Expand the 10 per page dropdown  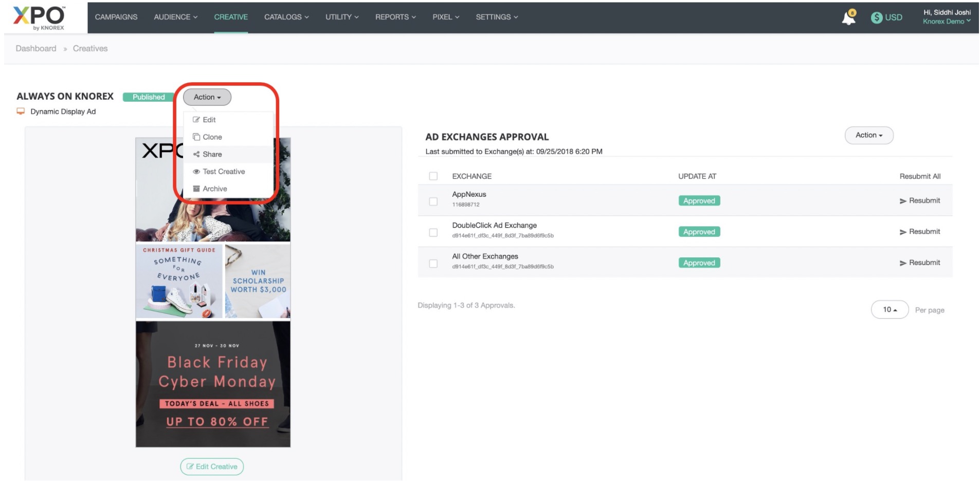889,310
